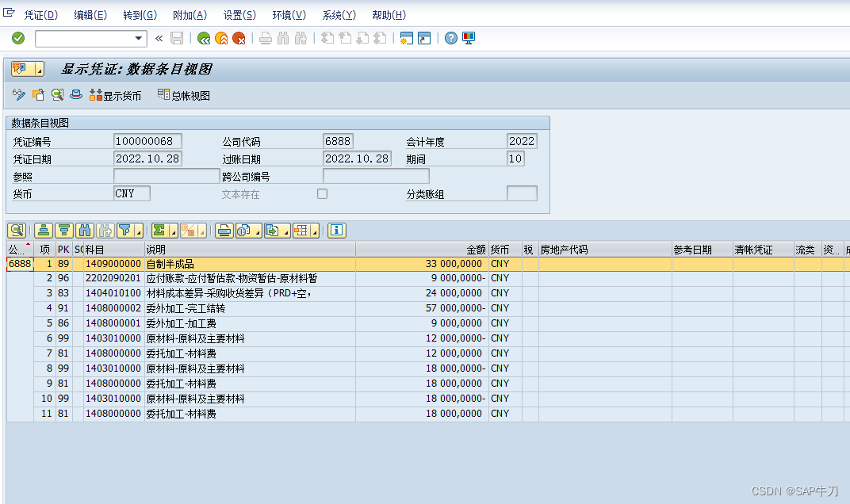Click account 1404010100 in row 3
The image size is (850, 504).
[x=113, y=293]
